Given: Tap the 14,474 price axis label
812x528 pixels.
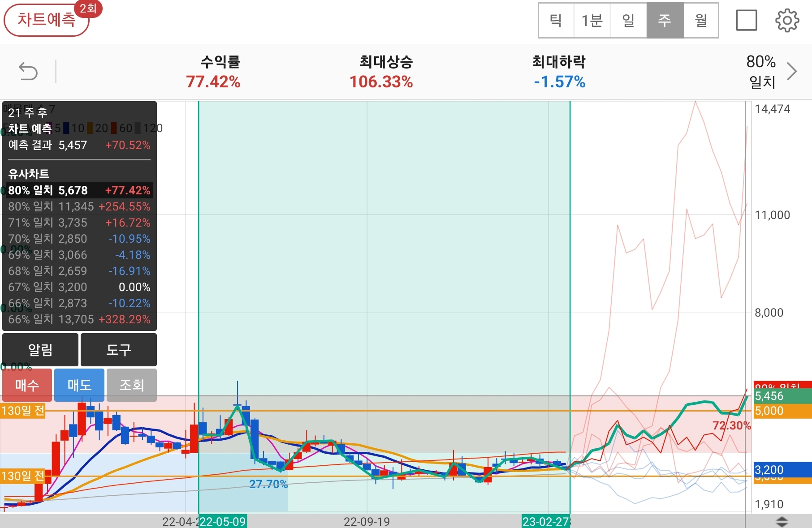Looking at the screenshot, I should point(773,109).
